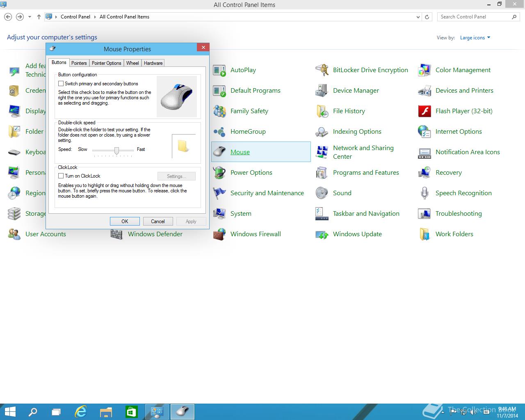
Task: Open Power Options icon
Action: pyautogui.click(x=219, y=173)
